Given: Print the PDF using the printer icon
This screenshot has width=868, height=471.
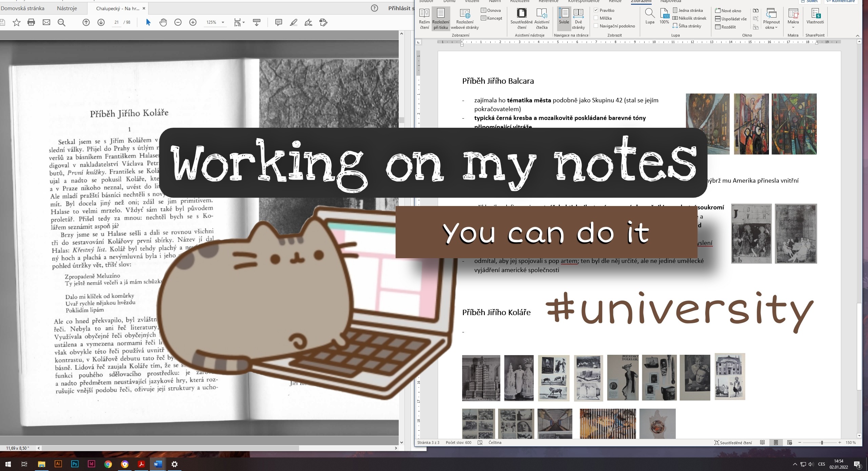Looking at the screenshot, I should 31,23.
